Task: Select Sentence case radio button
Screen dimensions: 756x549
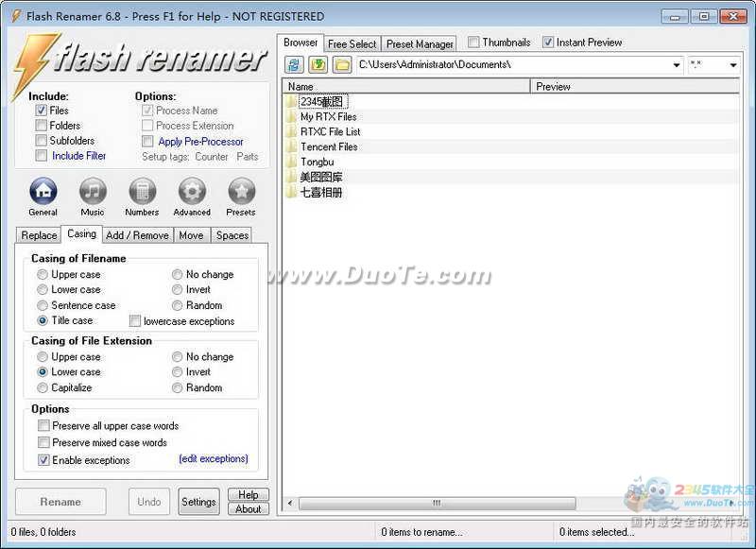Action: pos(43,305)
